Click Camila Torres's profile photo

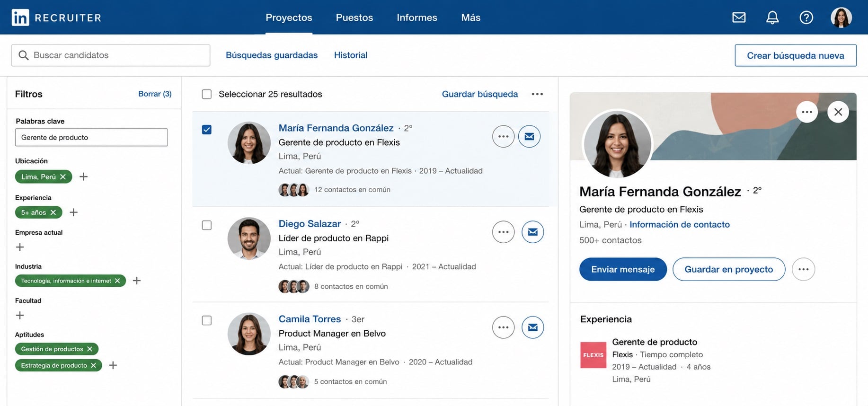(249, 334)
